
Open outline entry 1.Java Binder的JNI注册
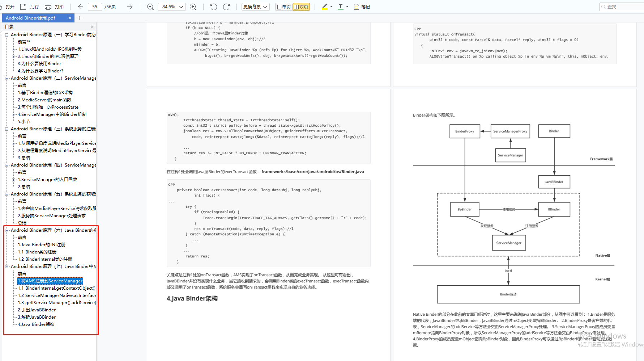point(42,245)
